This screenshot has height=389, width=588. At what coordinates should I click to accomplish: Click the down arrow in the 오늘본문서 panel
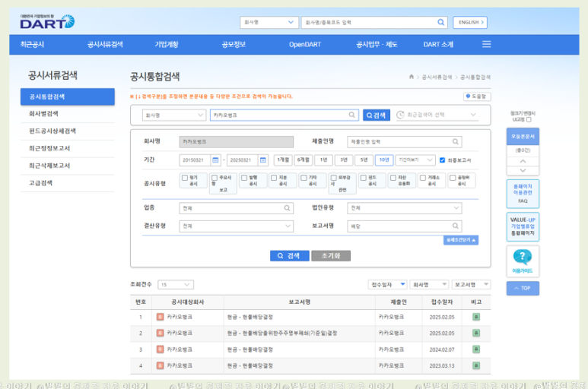tap(523, 170)
